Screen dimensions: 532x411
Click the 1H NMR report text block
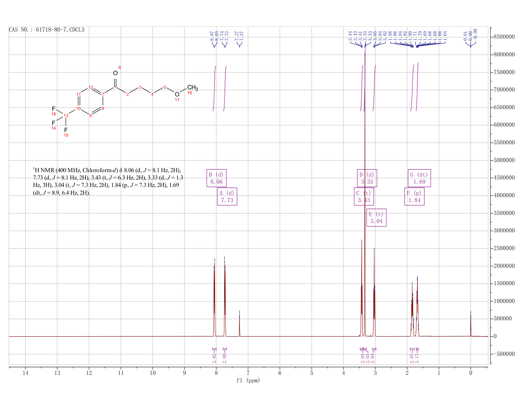[108, 181]
